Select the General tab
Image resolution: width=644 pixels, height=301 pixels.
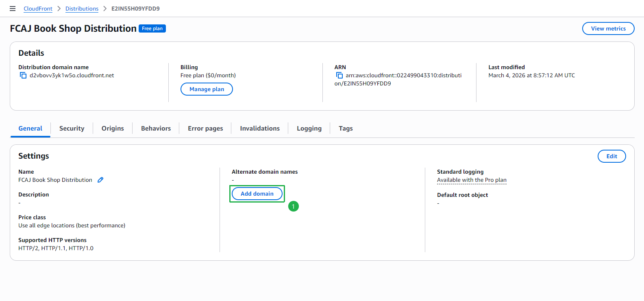(30, 129)
